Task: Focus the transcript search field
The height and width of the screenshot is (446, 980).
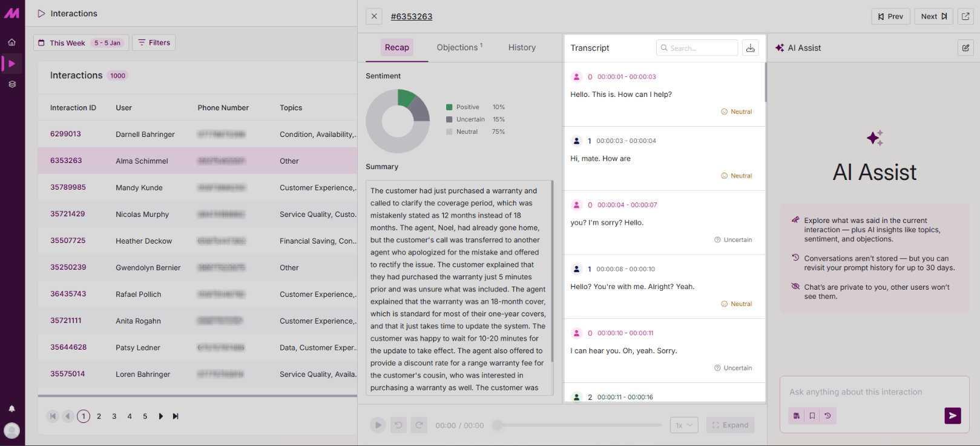Action: (697, 48)
